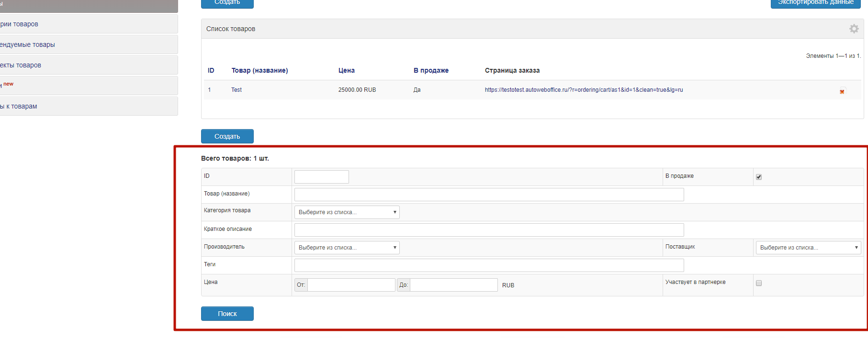This screenshot has height=338, width=868.
Task: Click 'Экспортировать данные' button
Action: point(815,3)
